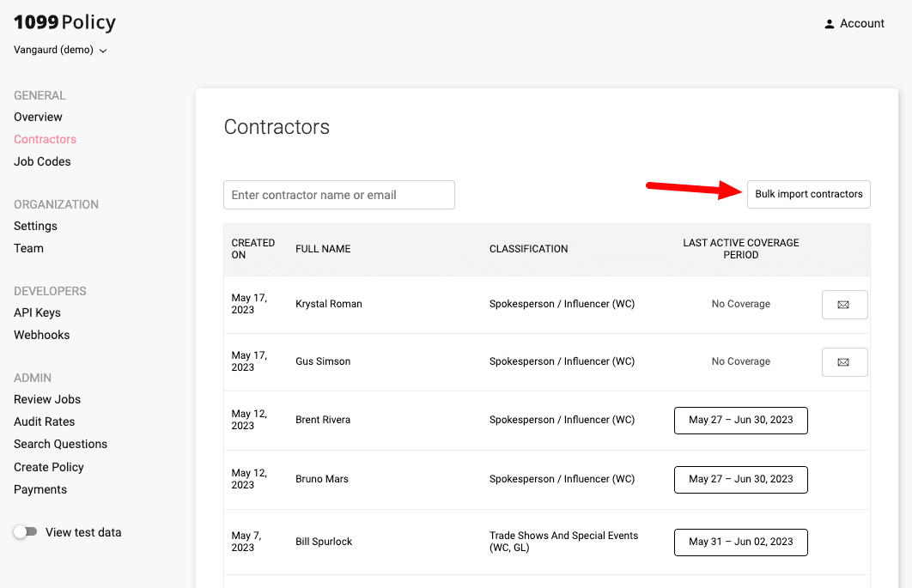This screenshot has width=912, height=588.
Task: Open the Contractors section in sidebar
Action: (x=45, y=138)
